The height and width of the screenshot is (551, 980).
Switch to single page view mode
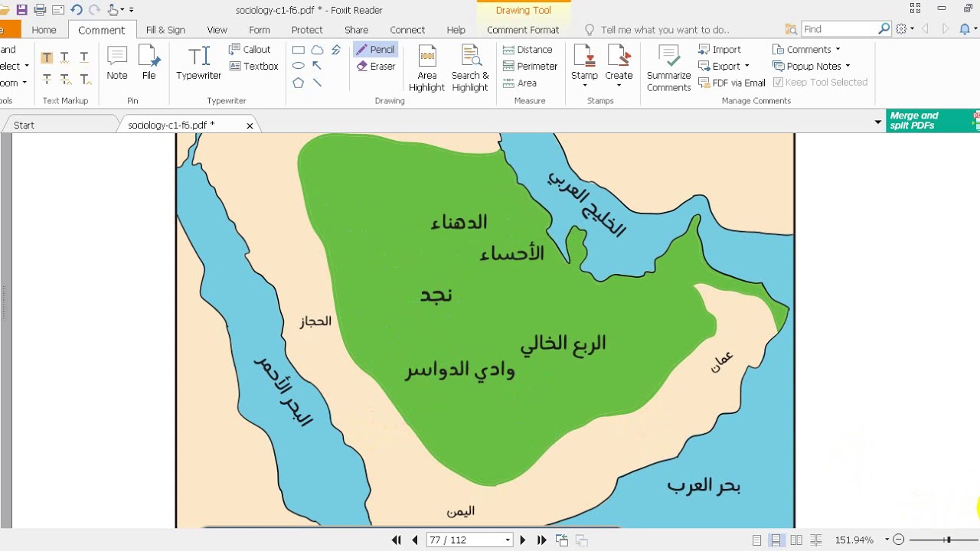click(x=756, y=540)
